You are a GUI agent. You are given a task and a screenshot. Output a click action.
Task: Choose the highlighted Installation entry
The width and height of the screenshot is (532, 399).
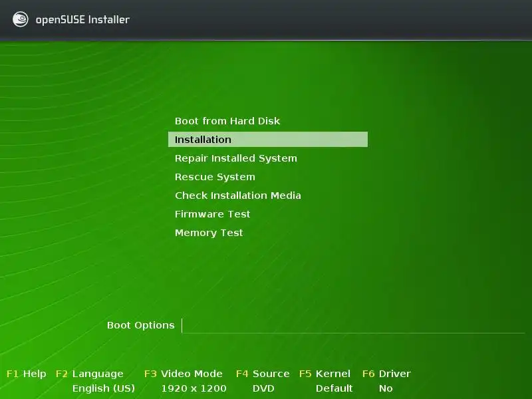coord(268,140)
